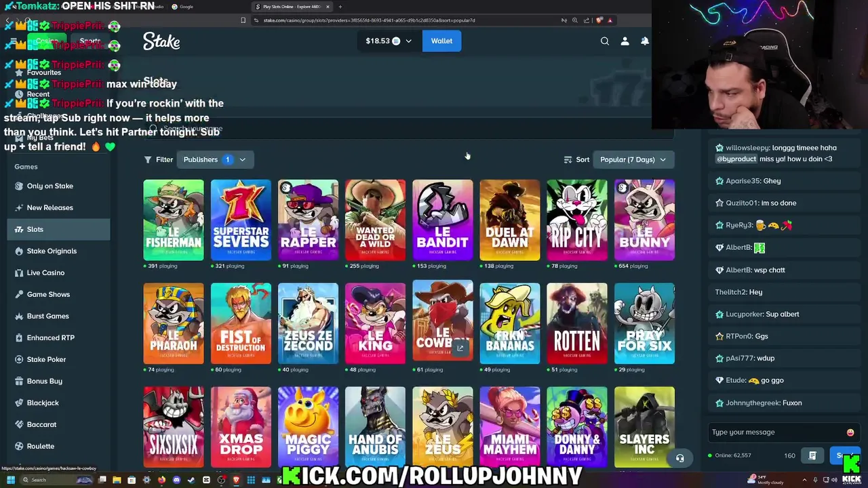Open Steam from the taskbar
This screenshot has width=868, height=488.
(191, 480)
